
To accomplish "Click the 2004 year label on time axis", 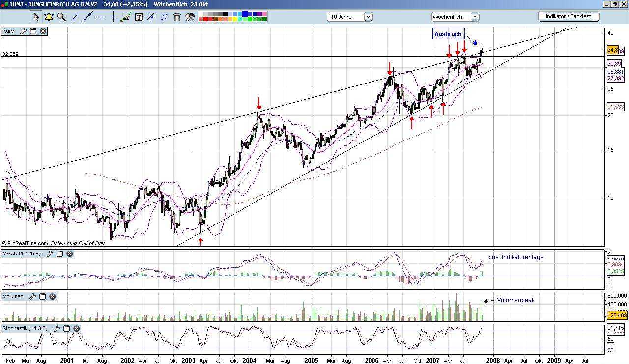I will click(x=249, y=360).
